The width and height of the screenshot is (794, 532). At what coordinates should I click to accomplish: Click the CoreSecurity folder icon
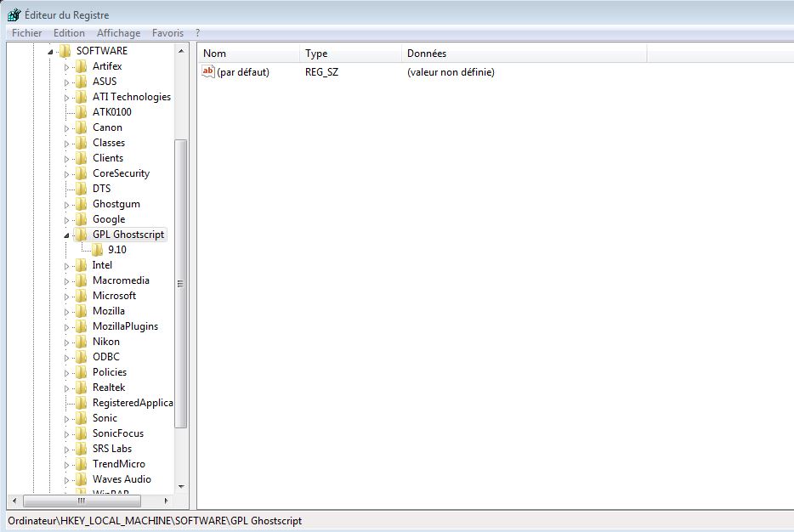coord(81,173)
